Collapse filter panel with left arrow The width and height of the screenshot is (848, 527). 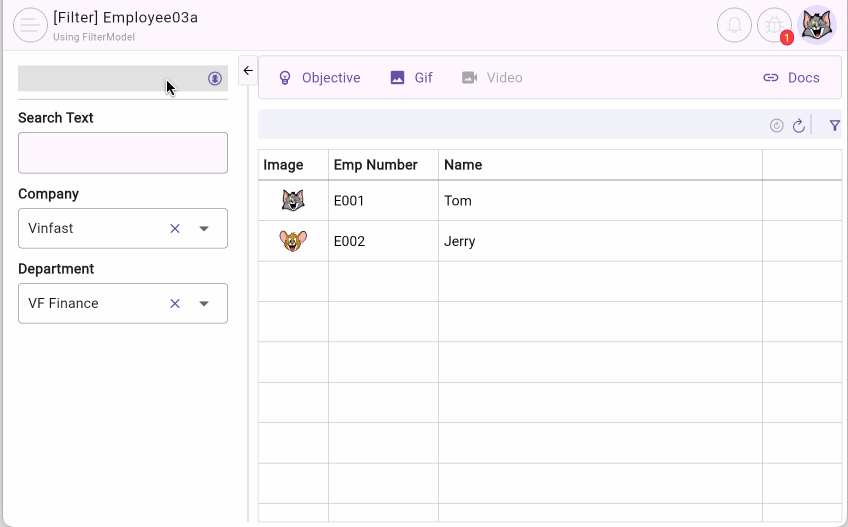248,70
